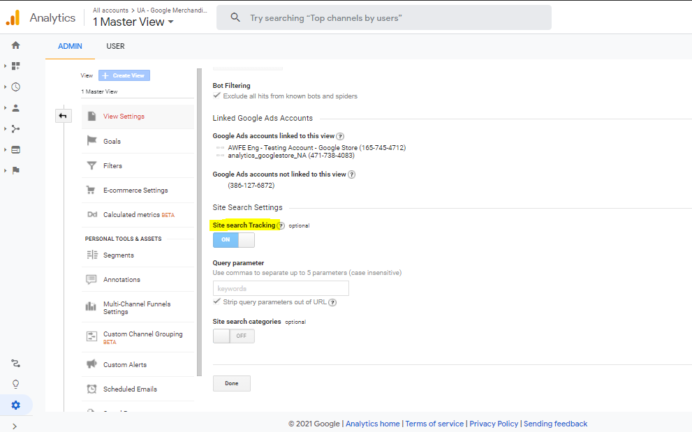Screen dimensions: 692x432
Task: Open help for linked Google Ads accounts
Action: point(340,136)
